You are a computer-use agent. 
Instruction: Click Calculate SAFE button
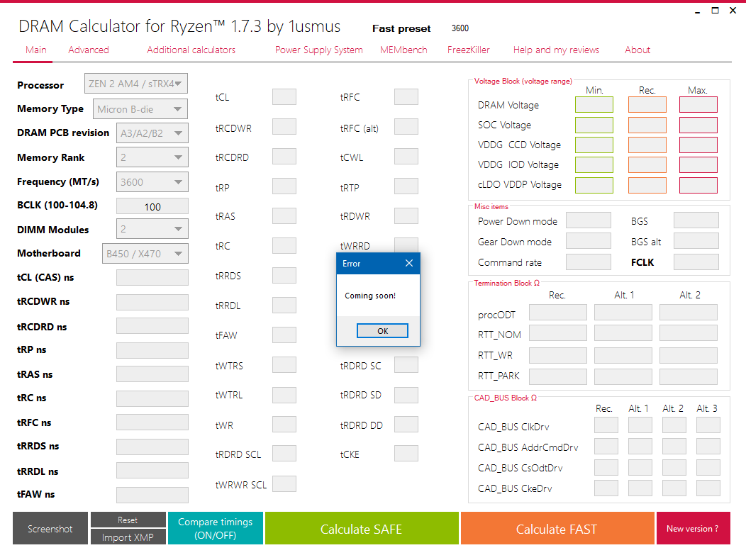coord(362,529)
